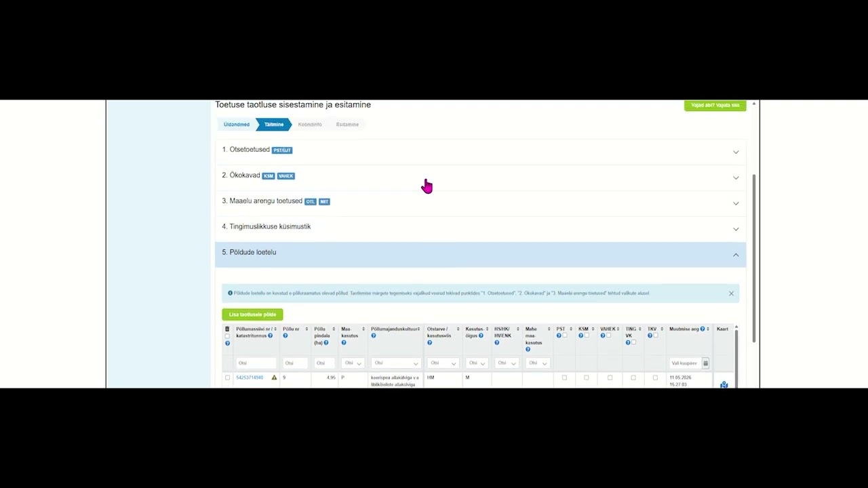
Task: Sort table by Põllu nr column
Action: (x=307, y=329)
